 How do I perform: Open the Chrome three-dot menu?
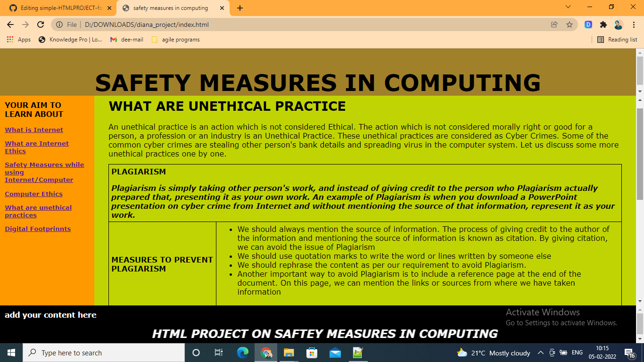634,24
